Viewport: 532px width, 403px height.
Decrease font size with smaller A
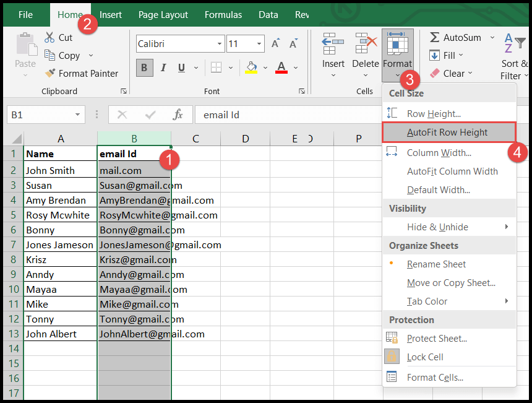coord(293,43)
